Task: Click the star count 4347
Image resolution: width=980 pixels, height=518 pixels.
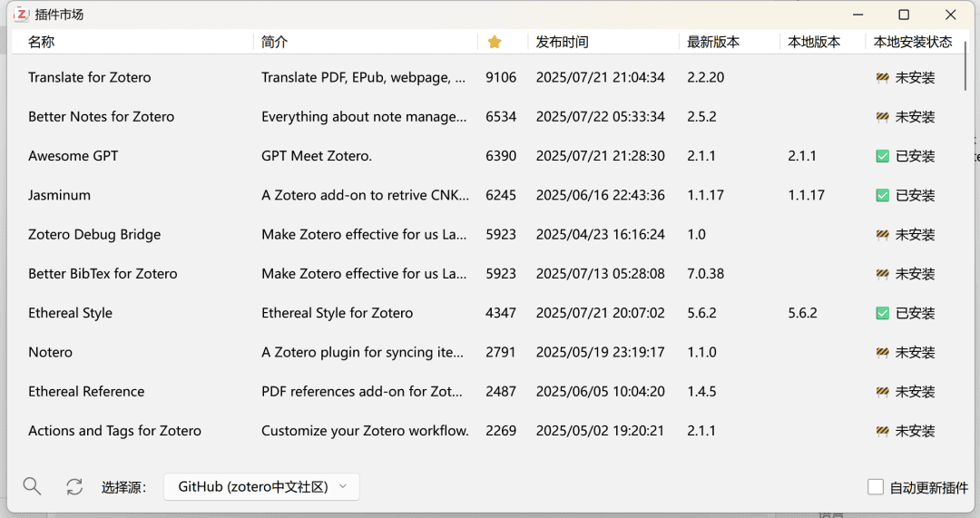Action: [501, 313]
